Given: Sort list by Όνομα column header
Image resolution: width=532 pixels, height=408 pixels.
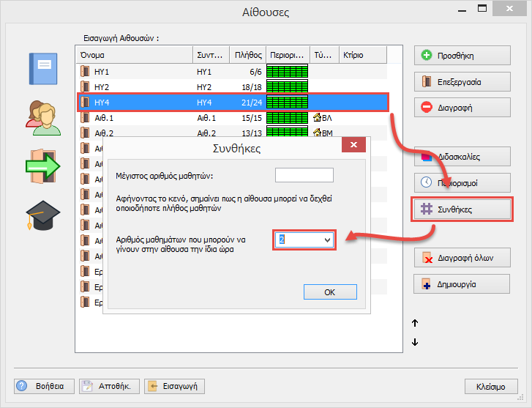Looking at the screenshot, I should pyautogui.click(x=134, y=56).
